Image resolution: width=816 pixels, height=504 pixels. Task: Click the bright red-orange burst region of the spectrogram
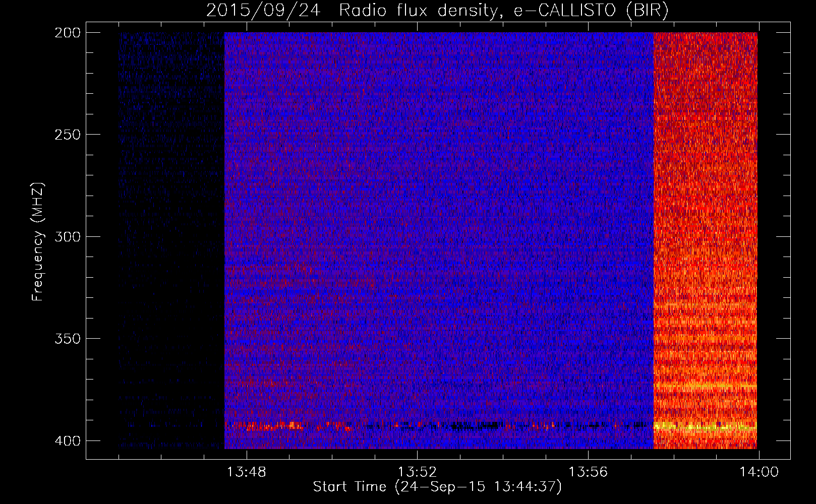coord(705,240)
